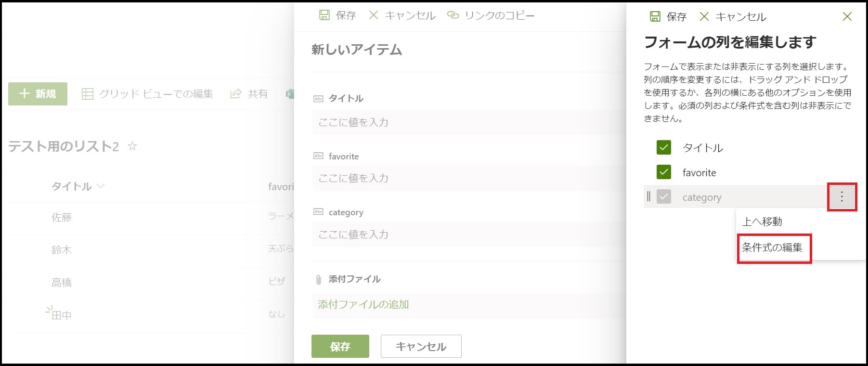Click the テスト用のリスト2 list title

[64, 146]
